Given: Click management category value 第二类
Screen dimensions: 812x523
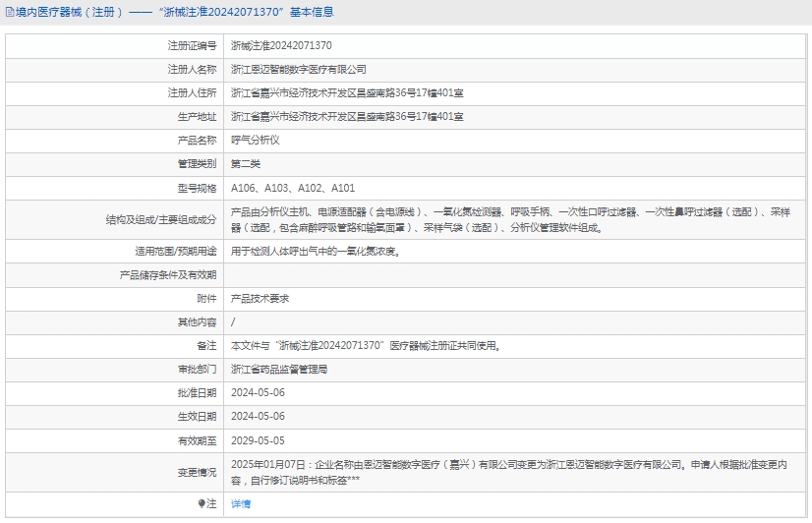Looking at the screenshot, I should (x=246, y=163).
